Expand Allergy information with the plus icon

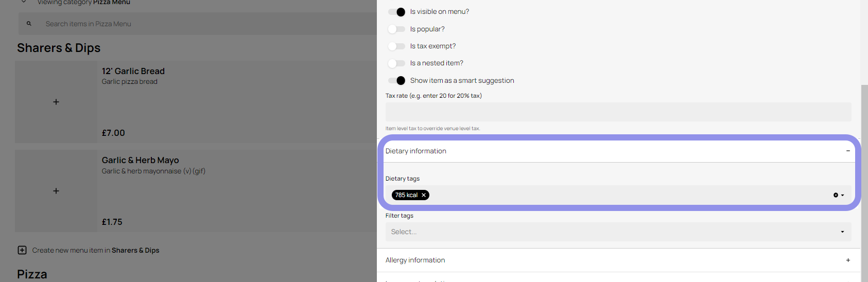[x=848, y=260]
